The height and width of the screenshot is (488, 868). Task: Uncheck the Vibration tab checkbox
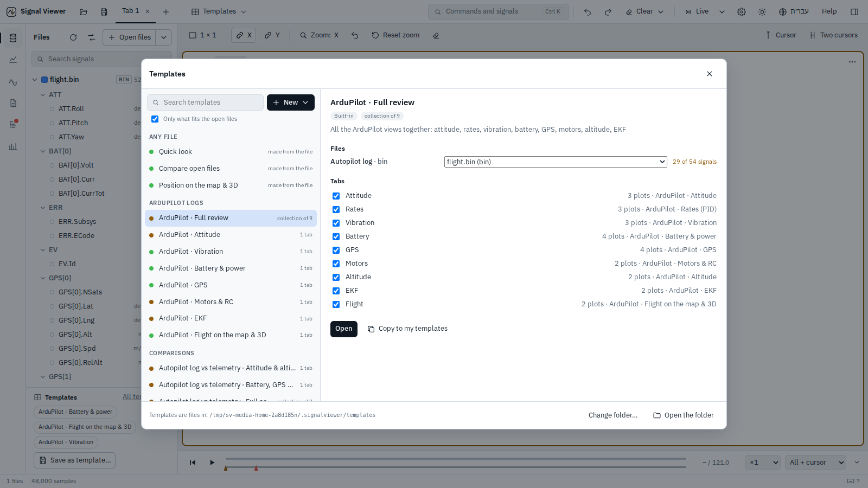click(336, 223)
